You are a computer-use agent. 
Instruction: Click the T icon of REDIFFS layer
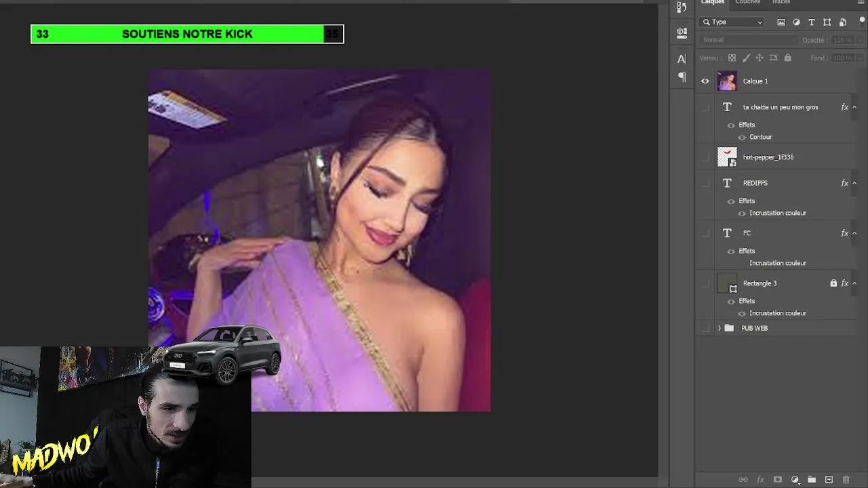coord(727,183)
